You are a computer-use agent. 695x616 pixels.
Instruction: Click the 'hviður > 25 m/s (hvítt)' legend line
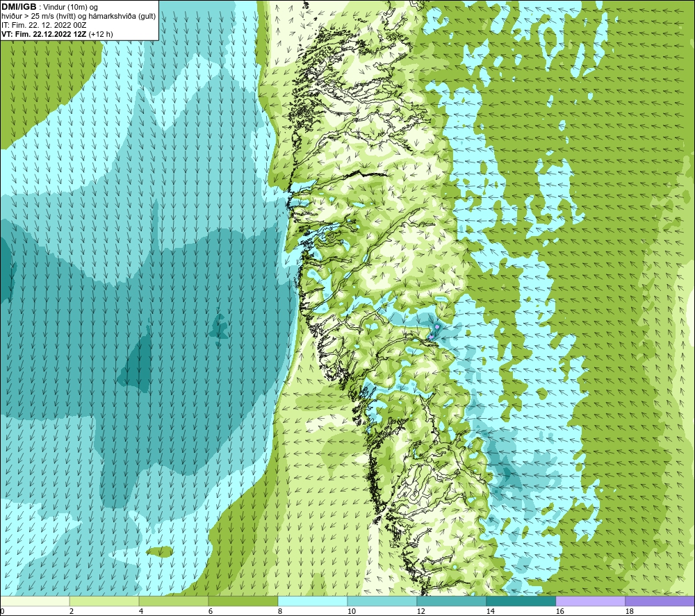click(x=38, y=17)
